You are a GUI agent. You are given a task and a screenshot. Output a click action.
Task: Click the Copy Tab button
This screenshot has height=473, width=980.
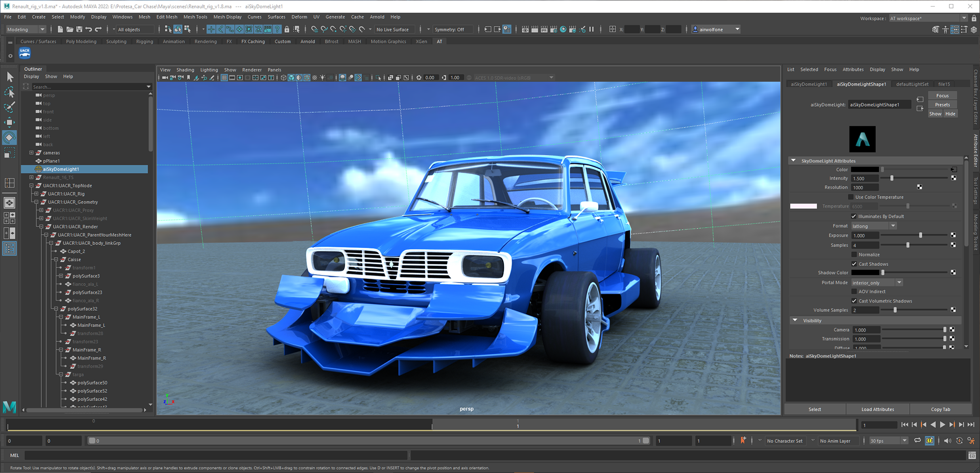click(940, 409)
